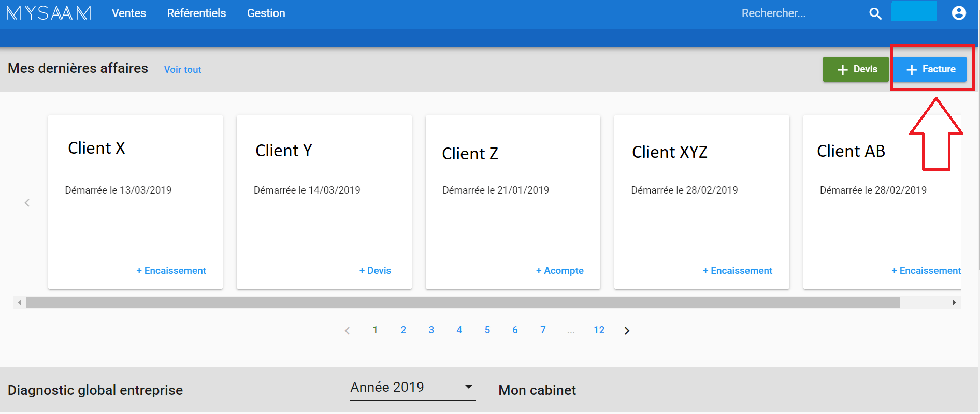
Task: Create a new Facture with blue button
Action: click(930, 69)
